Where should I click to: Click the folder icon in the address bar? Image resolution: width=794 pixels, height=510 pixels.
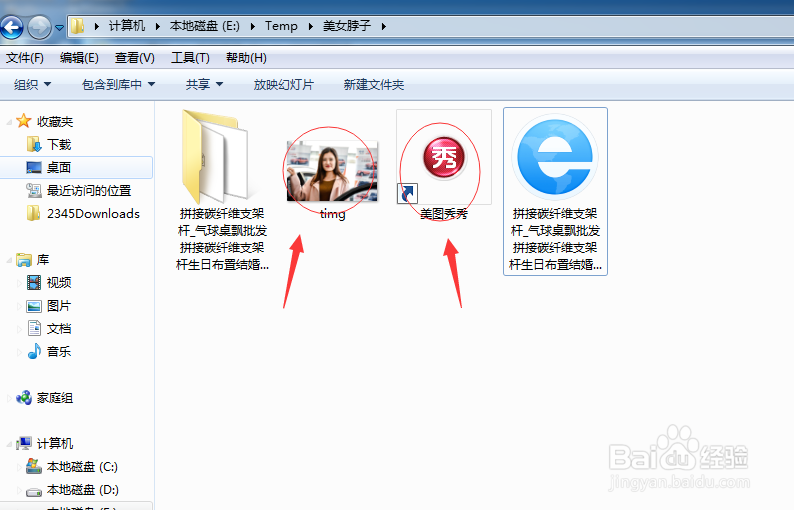point(77,26)
